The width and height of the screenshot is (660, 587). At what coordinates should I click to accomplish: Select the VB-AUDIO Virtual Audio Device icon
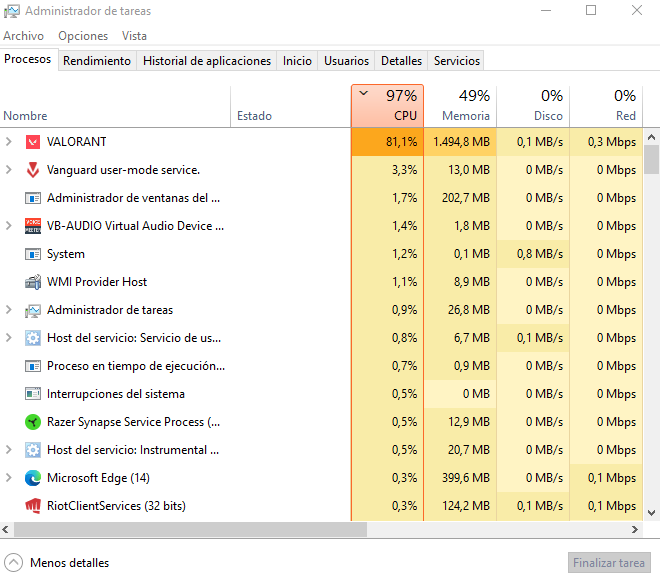pos(33,226)
